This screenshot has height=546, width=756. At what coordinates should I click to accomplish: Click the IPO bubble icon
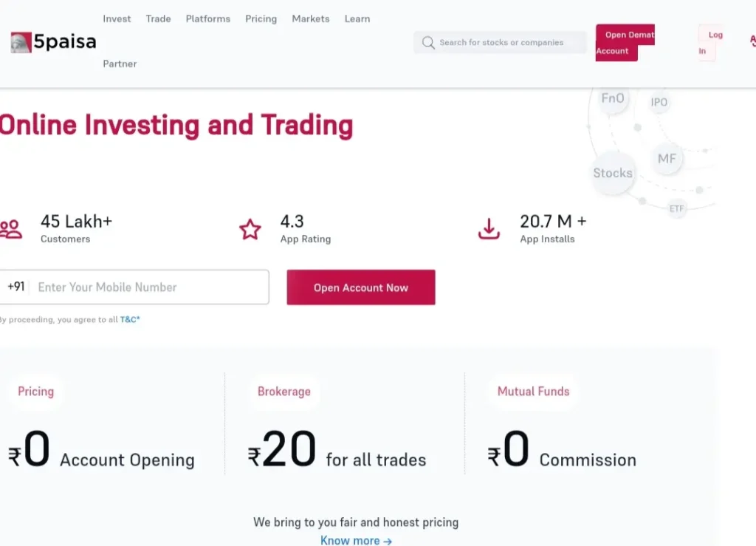pos(659,103)
